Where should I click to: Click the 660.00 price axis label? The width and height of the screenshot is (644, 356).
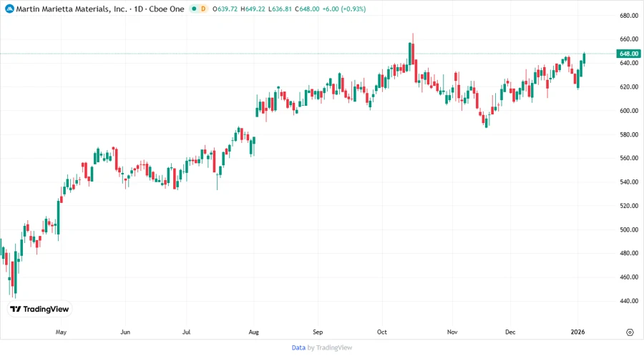point(629,39)
